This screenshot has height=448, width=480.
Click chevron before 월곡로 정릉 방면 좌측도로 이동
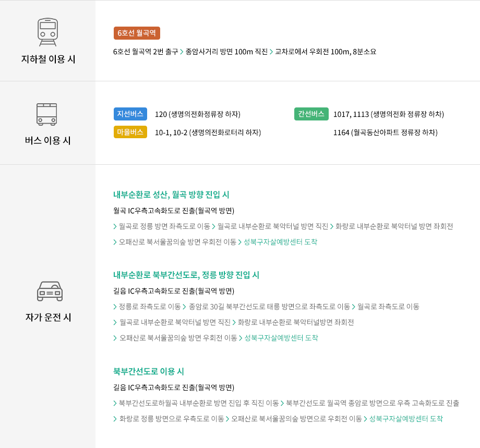[115, 226]
